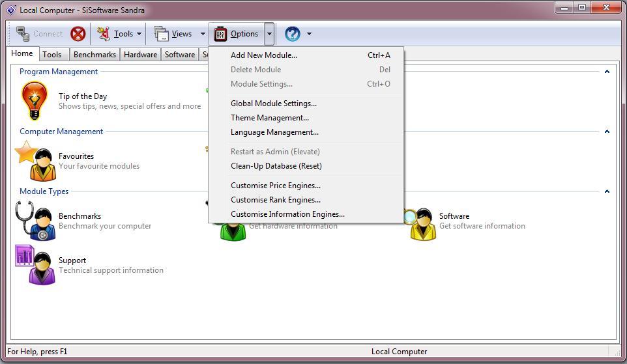
Task: Select Clean-Up Database (Reset)
Action: click(x=306, y=166)
